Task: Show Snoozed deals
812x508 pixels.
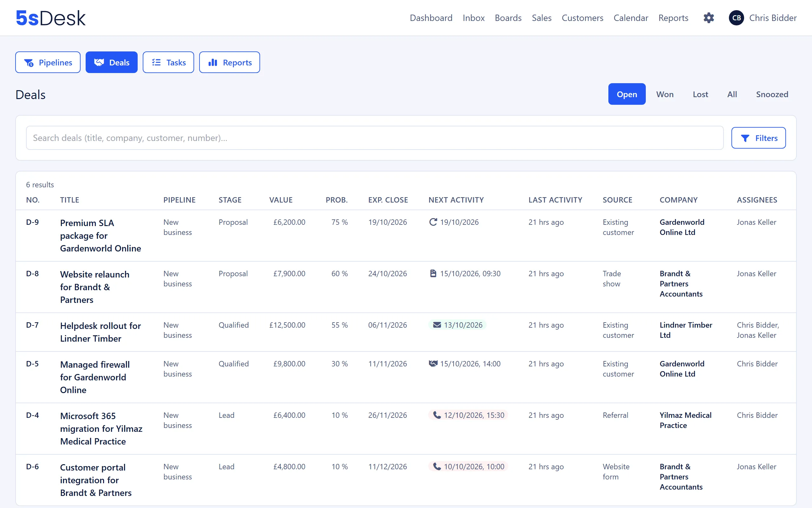Action: [772, 94]
